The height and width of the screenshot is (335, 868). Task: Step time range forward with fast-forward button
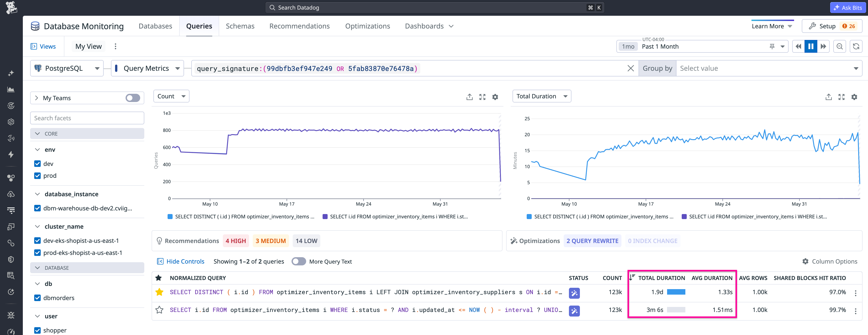823,47
